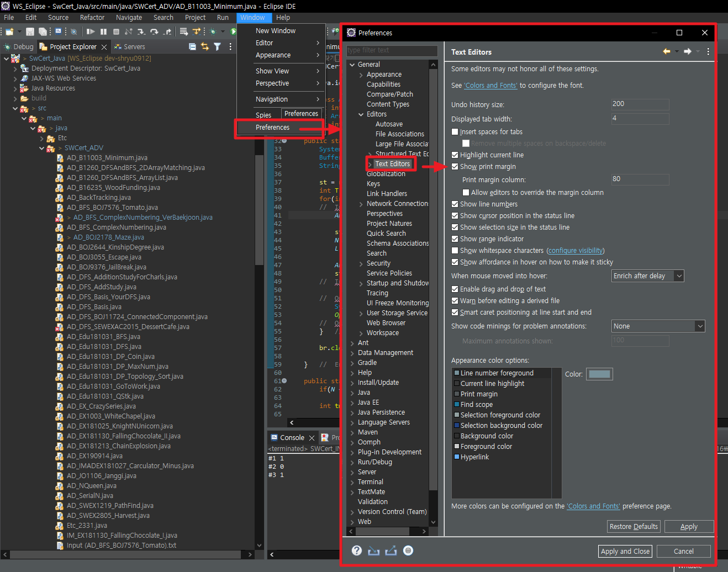This screenshot has width=728, height=572.
Task: Click the Apply button
Action: pyautogui.click(x=689, y=526)
